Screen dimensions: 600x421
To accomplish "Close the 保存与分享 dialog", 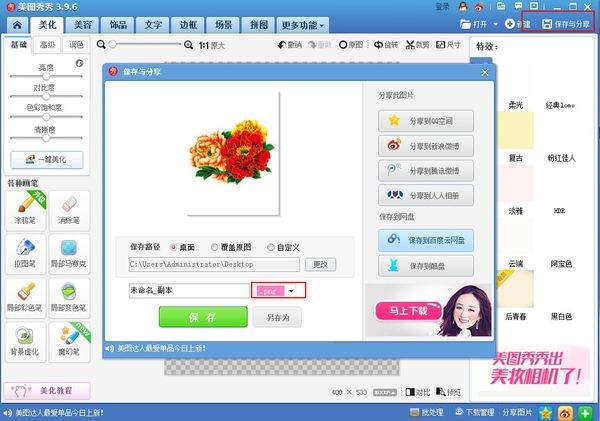I will click(485, 72).
